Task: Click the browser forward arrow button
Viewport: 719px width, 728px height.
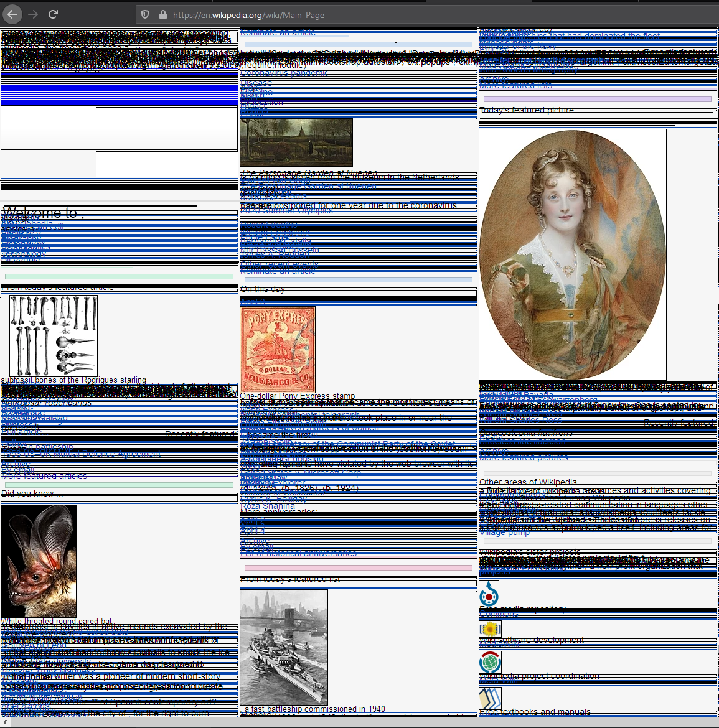Action: [33, 14]
